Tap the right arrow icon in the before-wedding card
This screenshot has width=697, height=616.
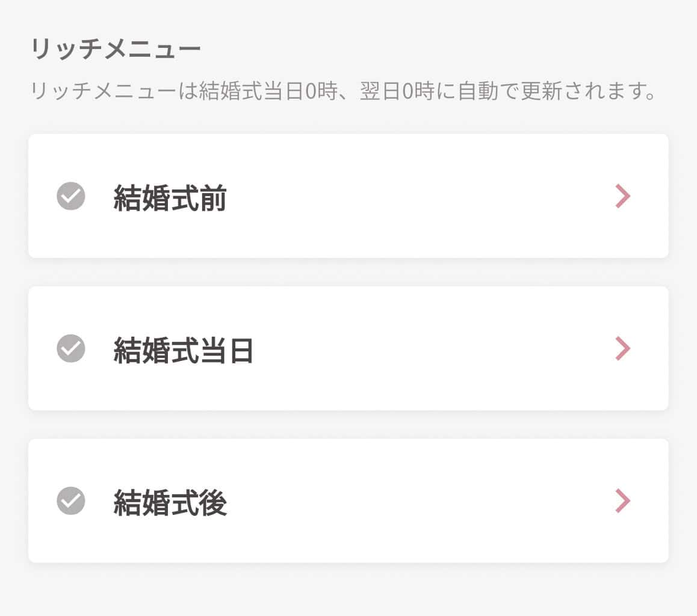[x=623, y=196]
